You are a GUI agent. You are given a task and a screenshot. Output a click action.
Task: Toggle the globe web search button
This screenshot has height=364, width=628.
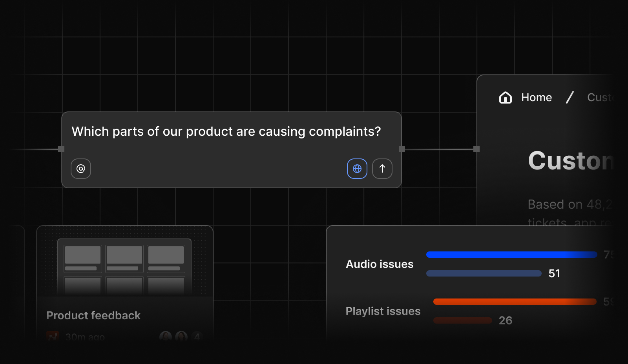point(357,169)
